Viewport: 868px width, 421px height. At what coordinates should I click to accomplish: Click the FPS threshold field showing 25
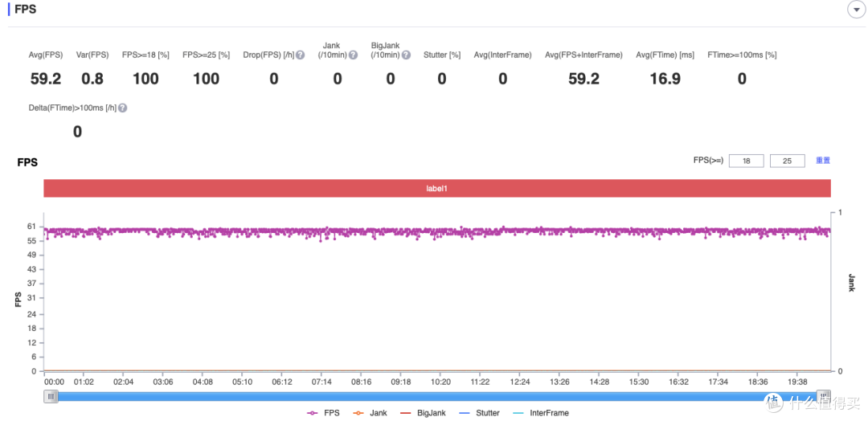787,161
